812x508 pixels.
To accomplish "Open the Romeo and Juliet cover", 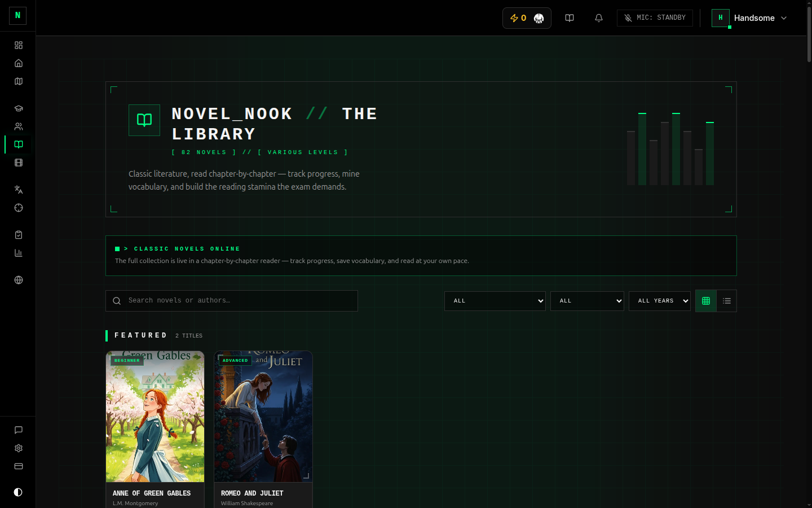I will coord(263,417).
